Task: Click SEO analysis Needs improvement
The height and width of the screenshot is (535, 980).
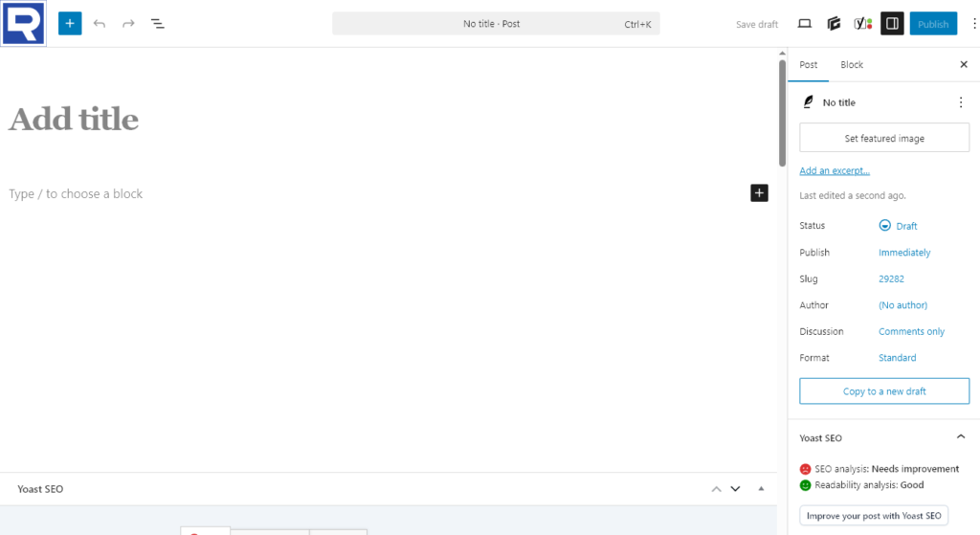Action: pos(880,469)
